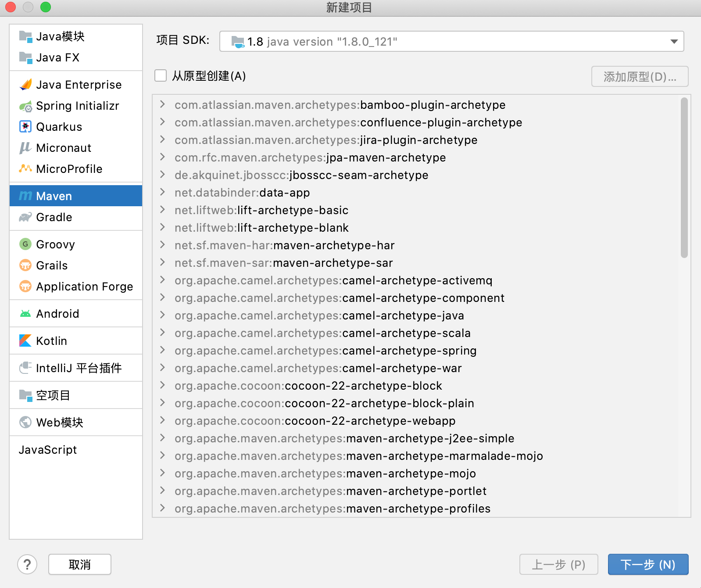Select the camel-archetype-war row

coord(415,368)
